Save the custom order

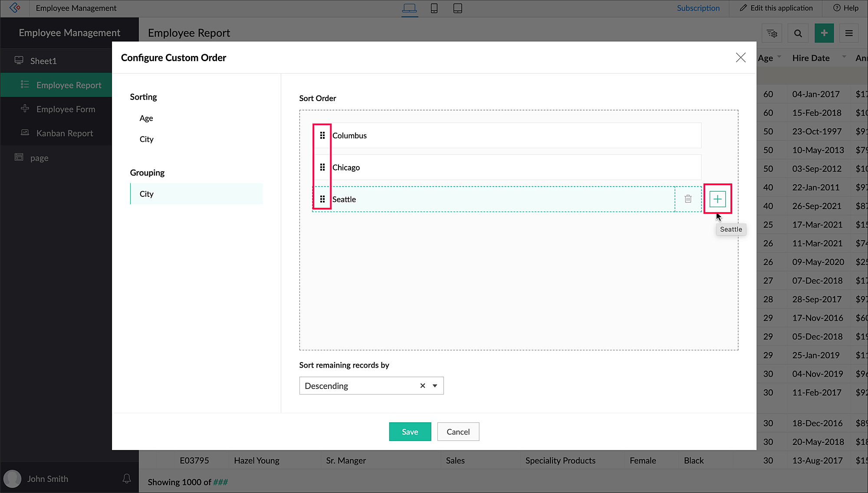point(410,431)
